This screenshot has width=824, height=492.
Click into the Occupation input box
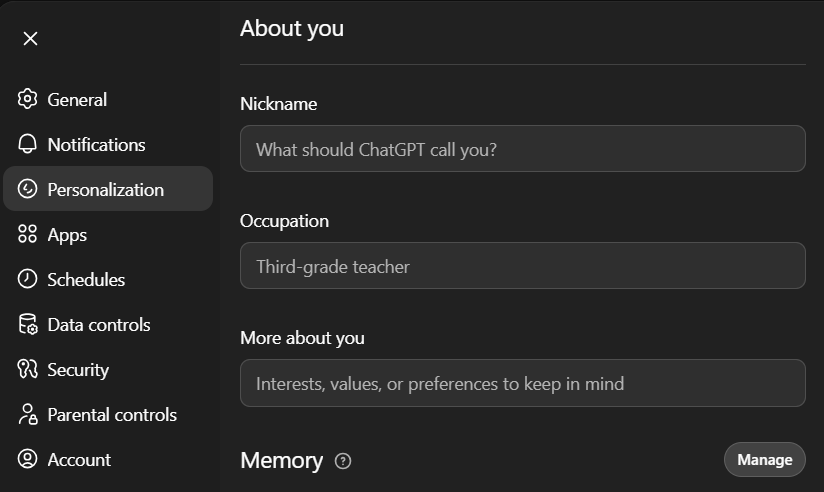click(x=522, y=266)
